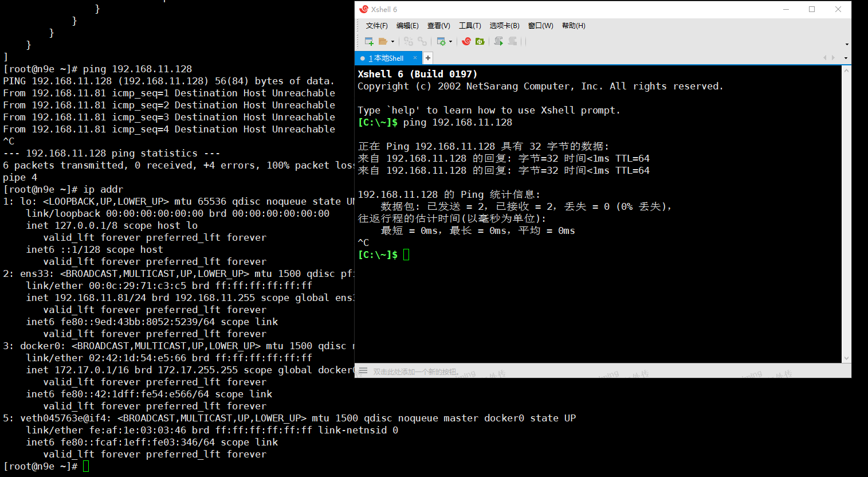Click 'link/ether 00:0c:29:71:c3:c5' line
The height and width of the screenshot is (477, 868).
169,286
